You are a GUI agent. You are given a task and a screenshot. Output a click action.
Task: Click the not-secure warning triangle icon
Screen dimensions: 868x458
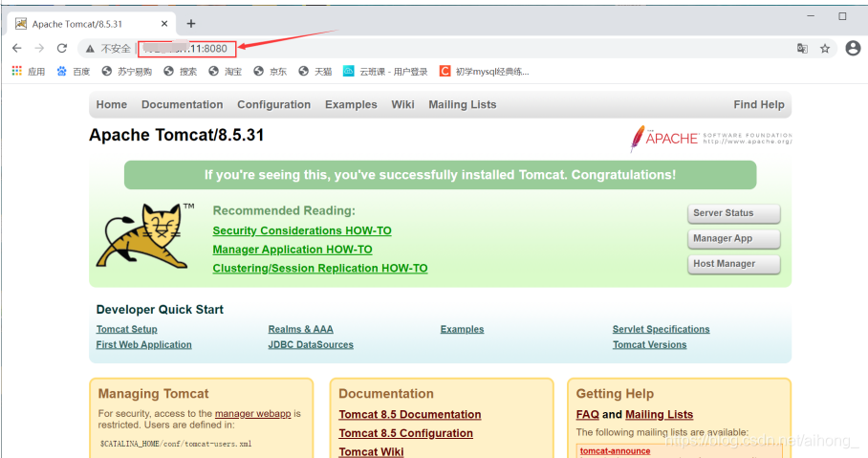[90, 49]
